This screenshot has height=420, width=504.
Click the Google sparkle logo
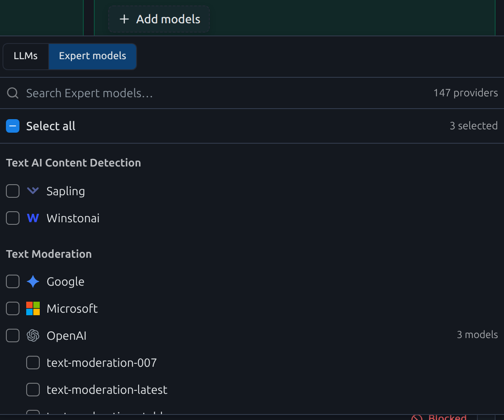(x=33, y=281)
